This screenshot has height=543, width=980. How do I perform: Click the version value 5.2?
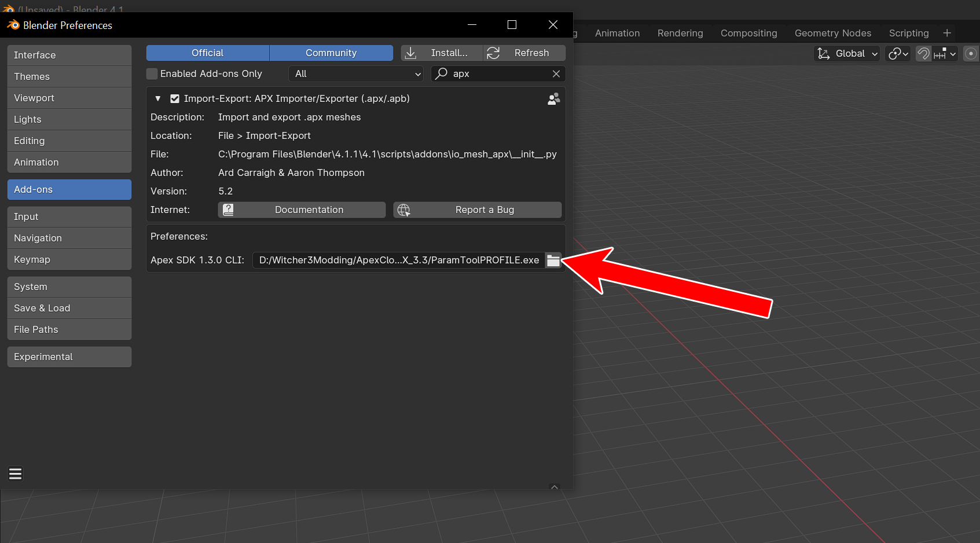(225, 191)
